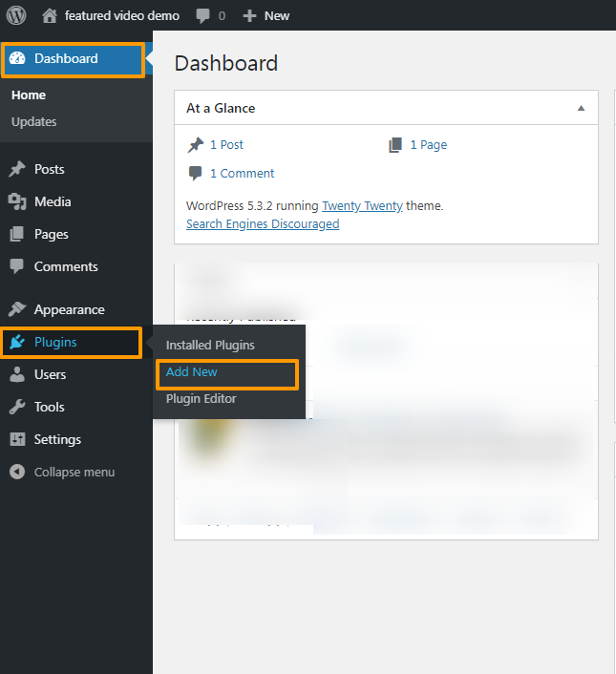Click the pushpin icon beside 1 Post
Screen dimensions: 616x674
[196, 145]
